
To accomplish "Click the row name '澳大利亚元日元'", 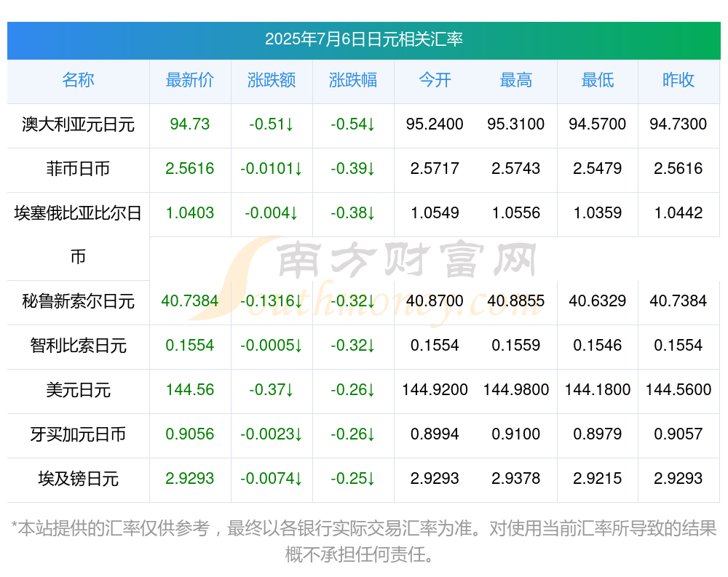I will coord(78,124).
